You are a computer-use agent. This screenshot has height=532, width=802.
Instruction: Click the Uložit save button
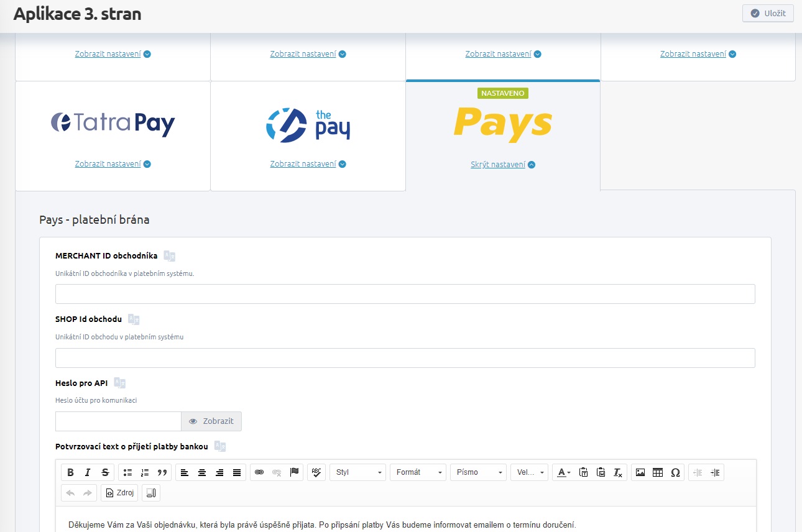[768, 13]
